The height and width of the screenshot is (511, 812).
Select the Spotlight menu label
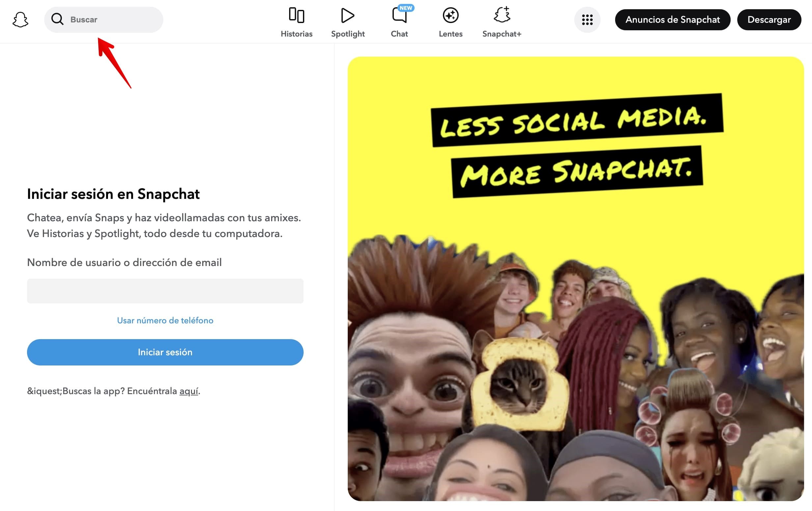point(348,34)
